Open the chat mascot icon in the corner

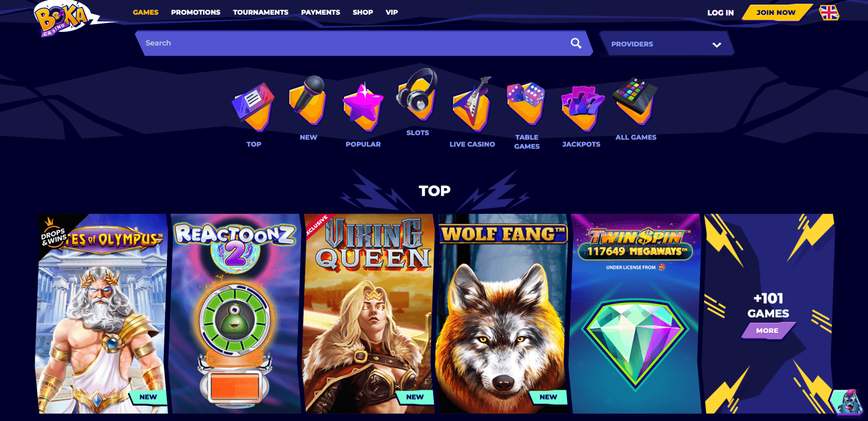click(847, 402)
